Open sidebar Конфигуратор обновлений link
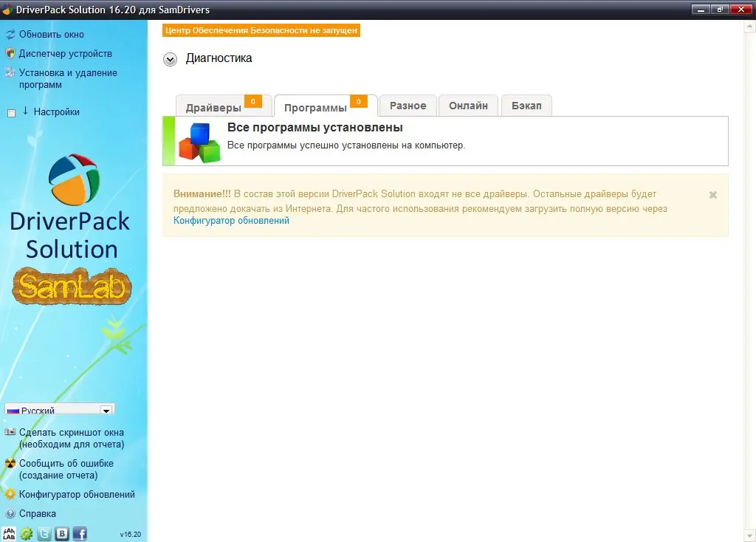The width and height of the screenshot is (756, 542). click(77, 494)
